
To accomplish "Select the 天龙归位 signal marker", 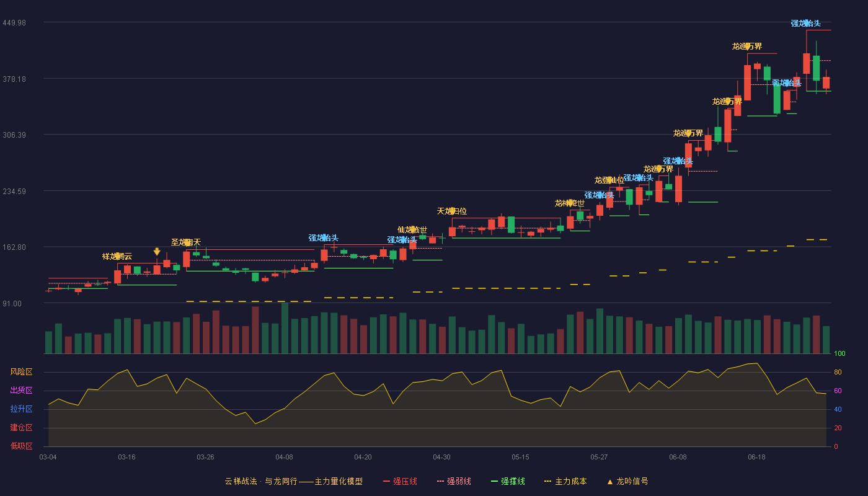I will tap(452, 211).
